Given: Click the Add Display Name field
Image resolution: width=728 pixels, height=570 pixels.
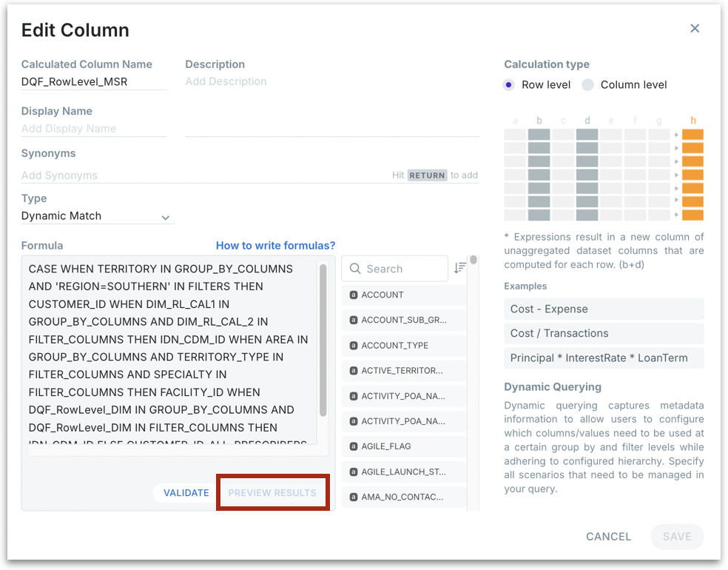Looking at the screenshot, I should pyautogui.click(x=93, y=129).
